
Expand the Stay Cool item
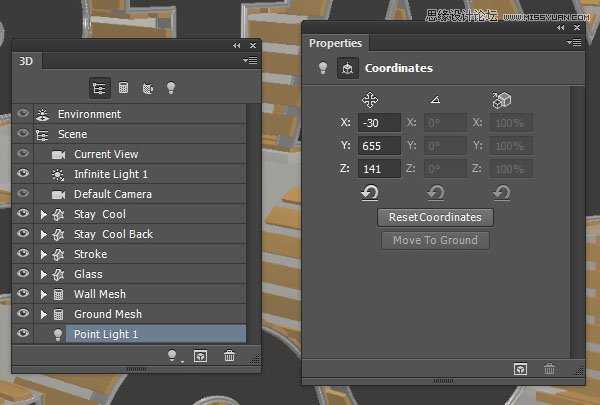[x=44, y=214]
